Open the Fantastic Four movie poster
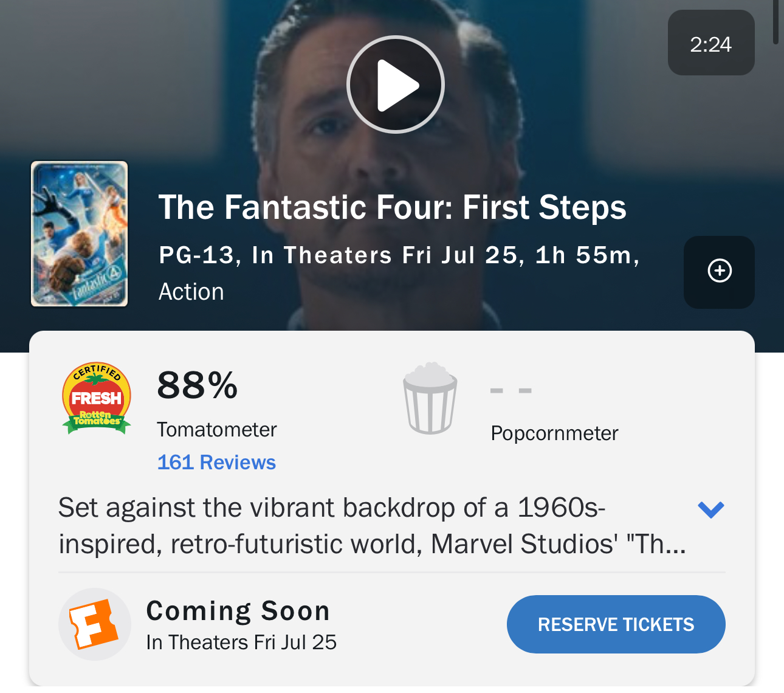784x693 pixels. (x=80, y=234)
